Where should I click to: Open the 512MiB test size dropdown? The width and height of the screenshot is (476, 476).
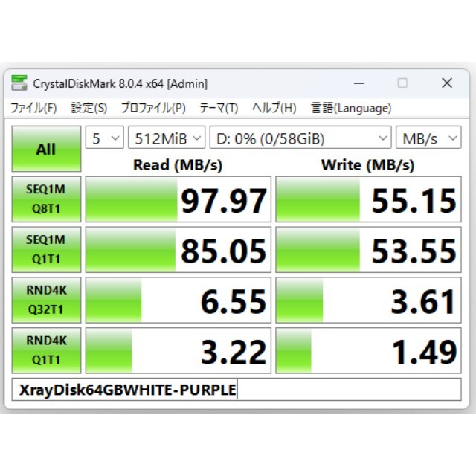[x=167, y=138]
